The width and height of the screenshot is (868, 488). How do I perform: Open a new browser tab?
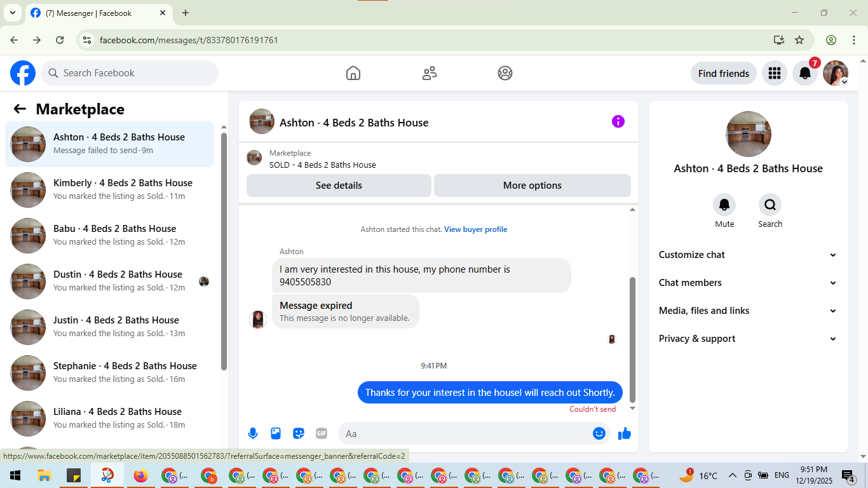click(x=186, y=13)
